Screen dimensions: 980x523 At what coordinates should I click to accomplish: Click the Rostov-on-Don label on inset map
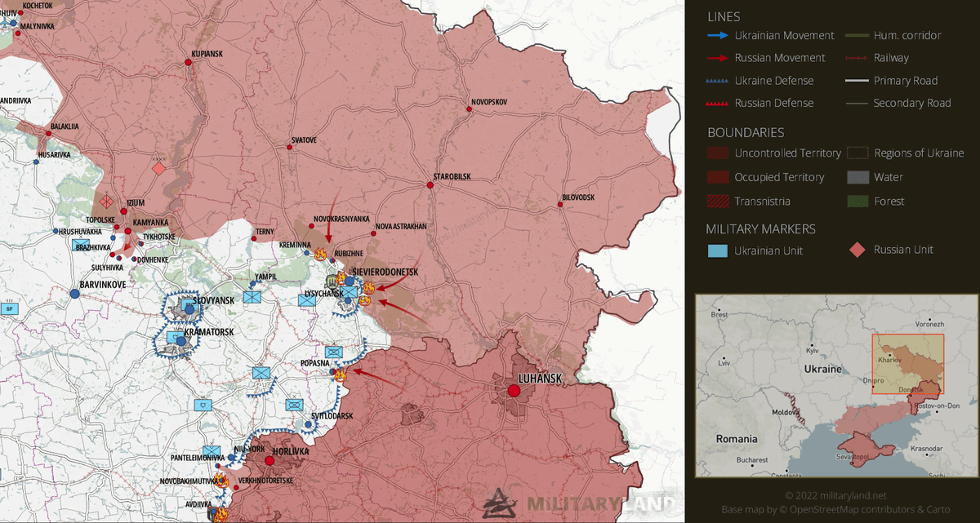click(x=938, y=406)
